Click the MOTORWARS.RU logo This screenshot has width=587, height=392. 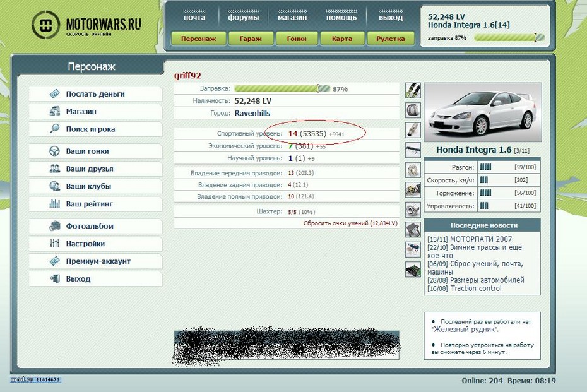coord(86,25)
